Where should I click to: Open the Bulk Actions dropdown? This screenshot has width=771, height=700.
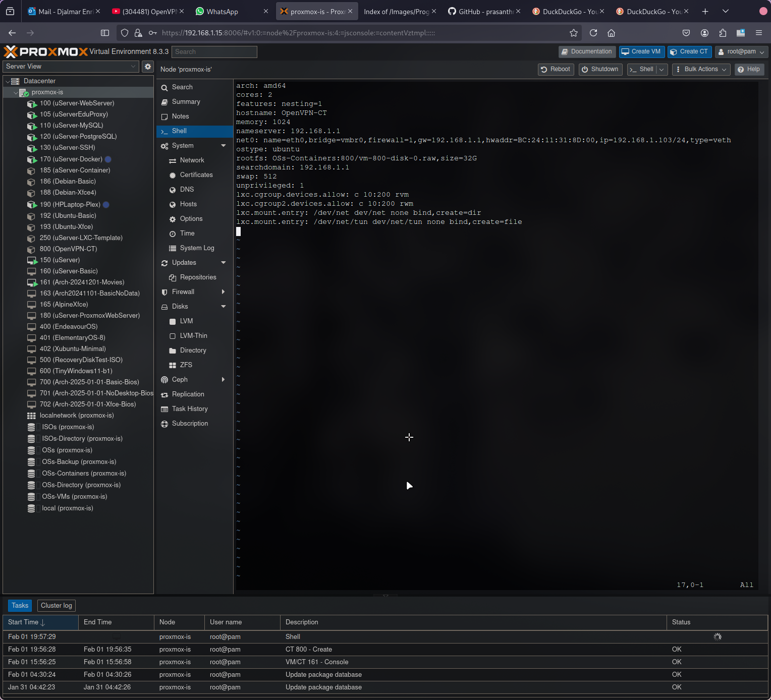pos(701,70)
